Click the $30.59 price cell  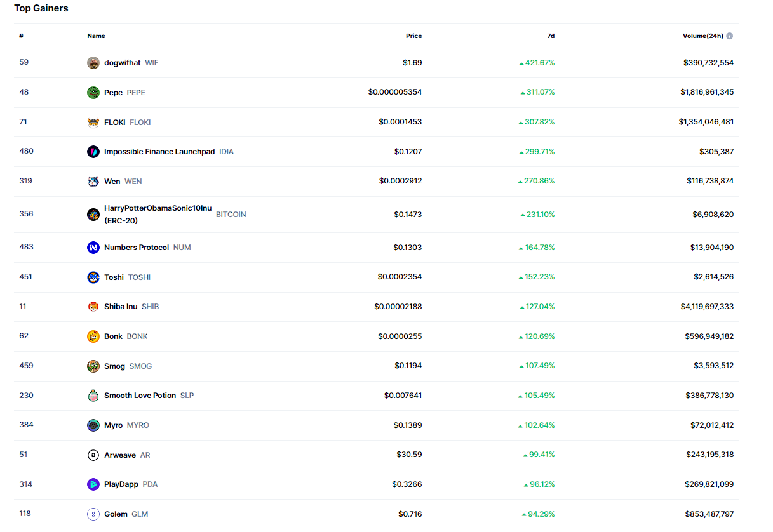tap(409, 455)
